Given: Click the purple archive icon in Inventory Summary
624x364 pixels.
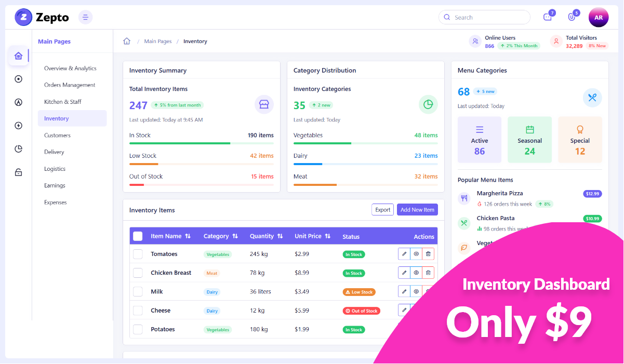Looking at the screenshot, I should tap(264, 104).
